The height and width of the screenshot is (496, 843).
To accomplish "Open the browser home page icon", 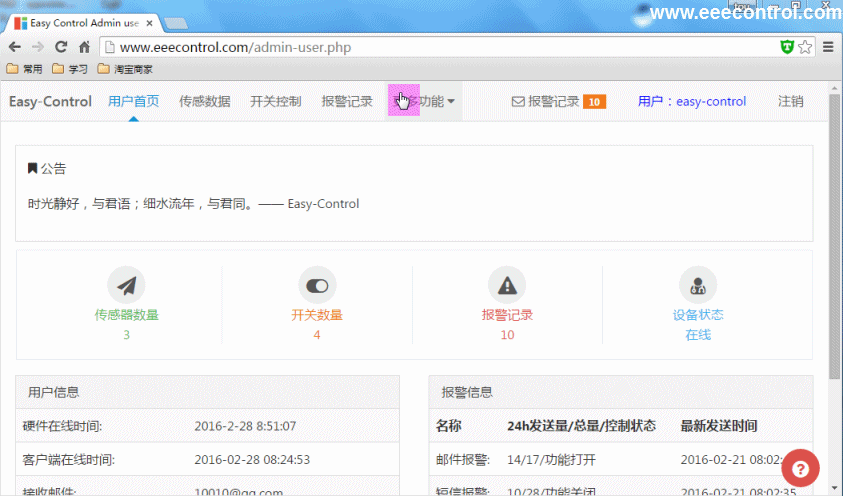I will click(x=84, y=47).
